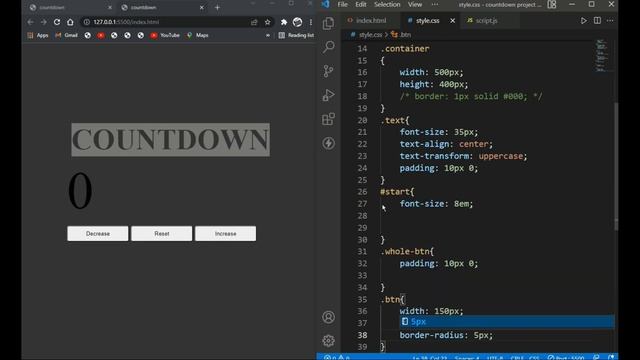Image resolution: width=640 pixels, height=360 pixels.
Task: Open the browser Extensions puzzle icon
Action: click(x=284, y=22)
